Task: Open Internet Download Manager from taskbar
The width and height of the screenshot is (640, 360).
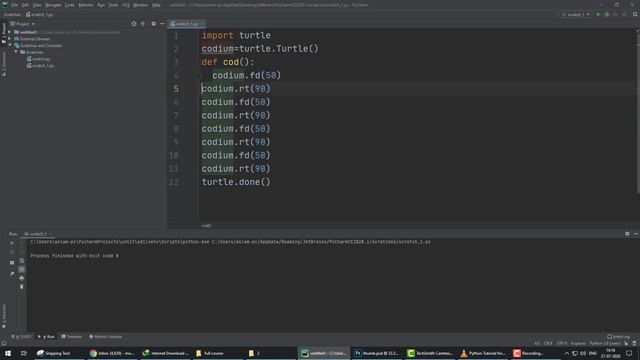Action: 165,353
